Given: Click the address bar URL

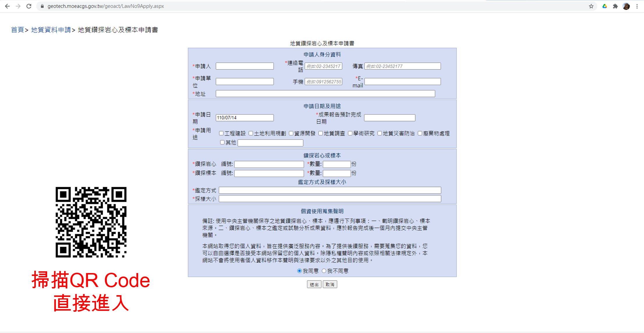Looking at the screenshot, I should (x=106, y=6).
